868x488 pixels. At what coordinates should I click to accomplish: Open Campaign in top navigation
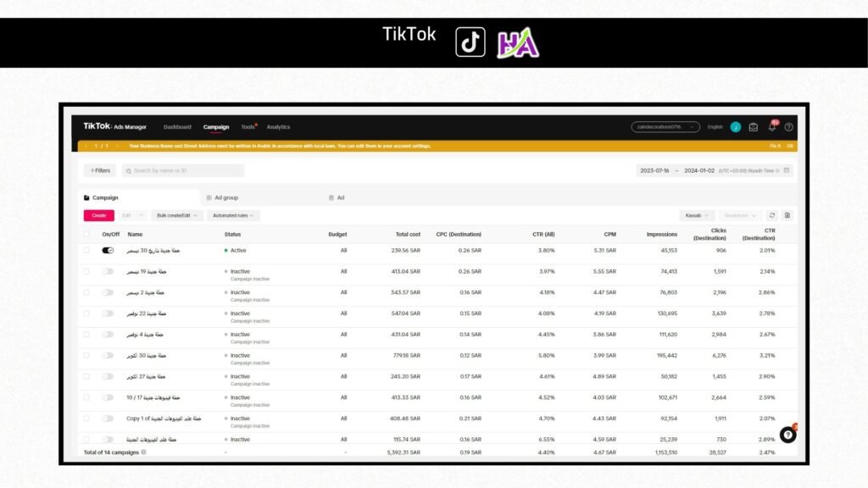tap(216, 127)
